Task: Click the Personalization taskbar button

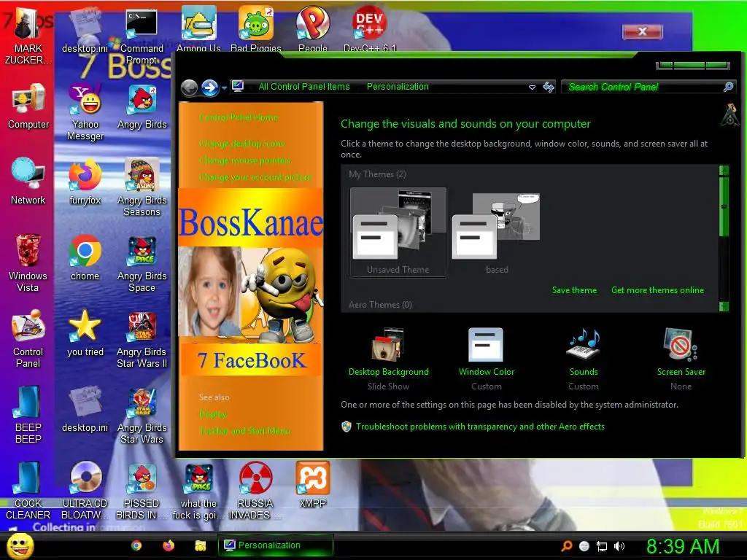Action: [276, 545]
